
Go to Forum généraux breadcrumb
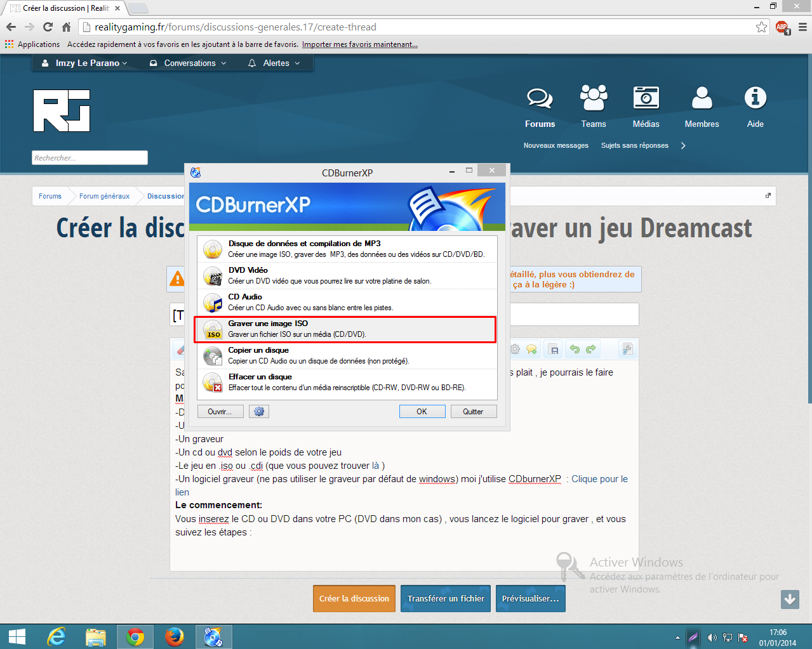[x=104, y=196]
